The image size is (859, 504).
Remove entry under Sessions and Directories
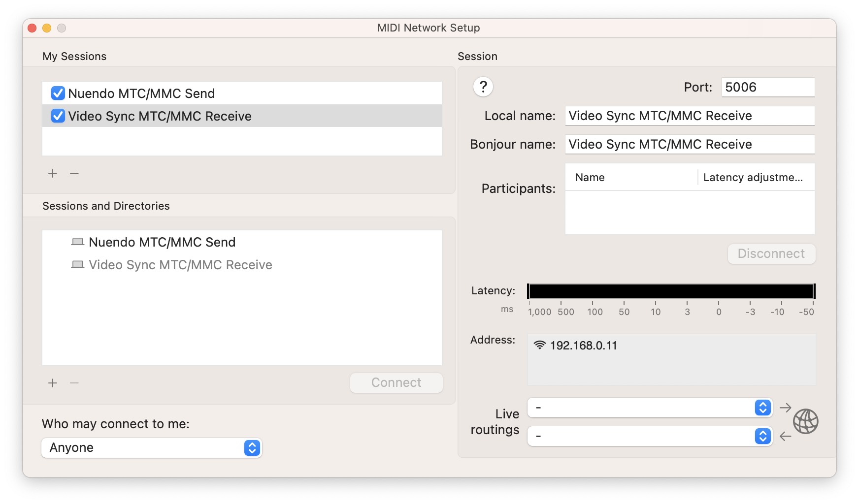tap(74, 383)
